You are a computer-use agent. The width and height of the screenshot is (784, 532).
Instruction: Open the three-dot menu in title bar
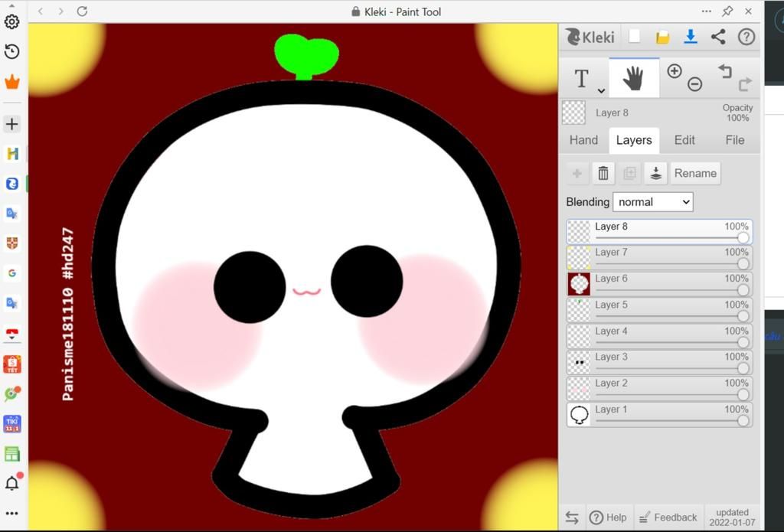pos(706,11)
